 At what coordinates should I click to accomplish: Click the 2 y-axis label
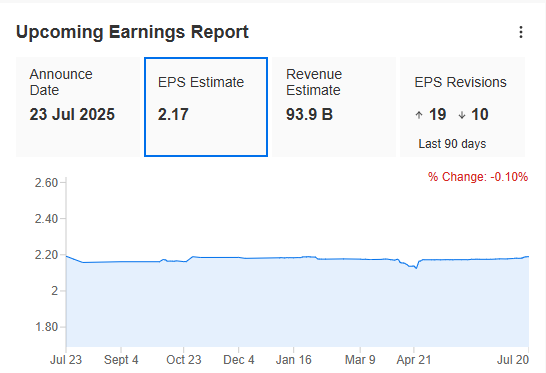click(x=55, y=291)
